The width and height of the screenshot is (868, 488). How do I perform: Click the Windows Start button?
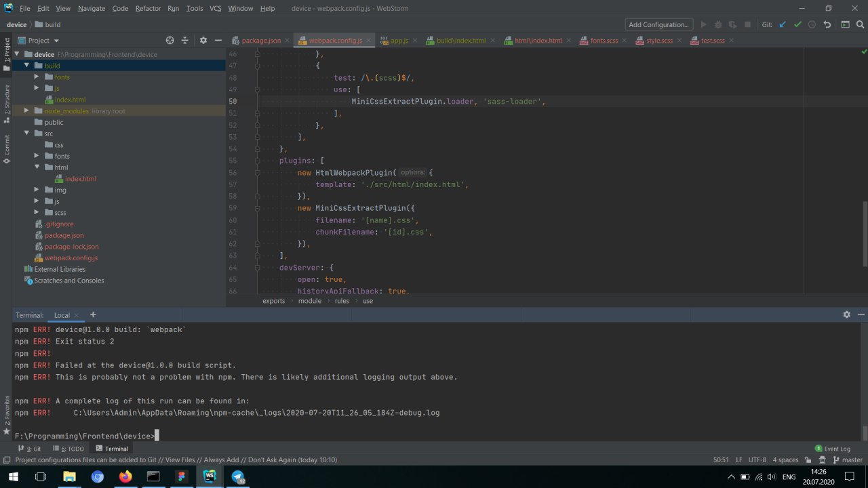point(12,476)
